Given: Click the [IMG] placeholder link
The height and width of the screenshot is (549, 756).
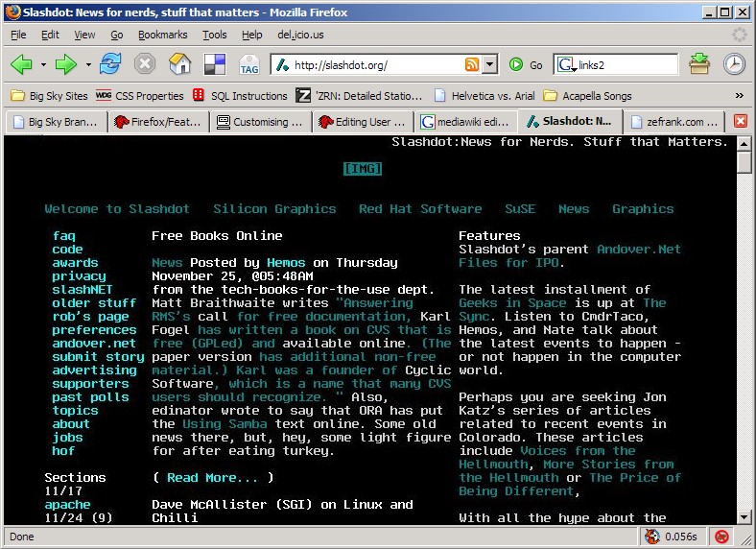Looking at the screenshot, I should coord(363,168).
